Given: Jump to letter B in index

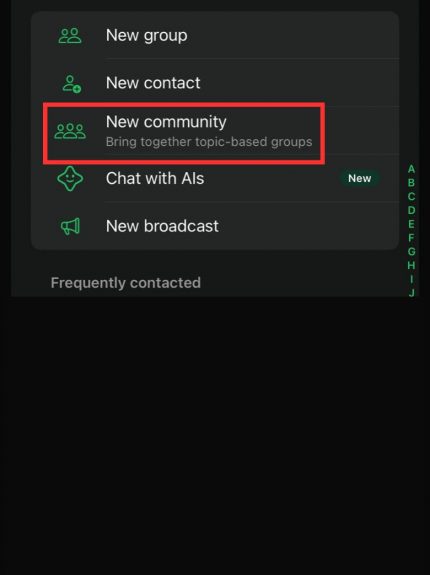Looking at the screenshot, I should click(x=411, y=183).
